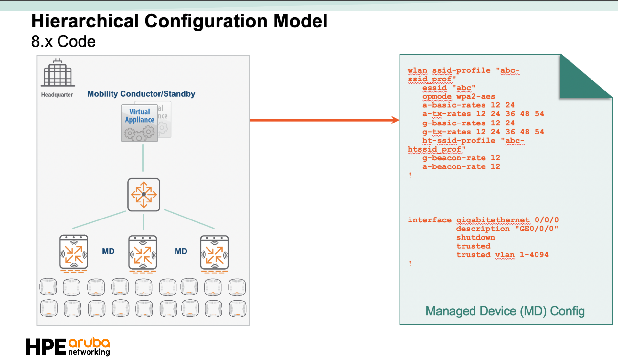
Task: Click the MD label between middle and right controllers
Action: 181,251
